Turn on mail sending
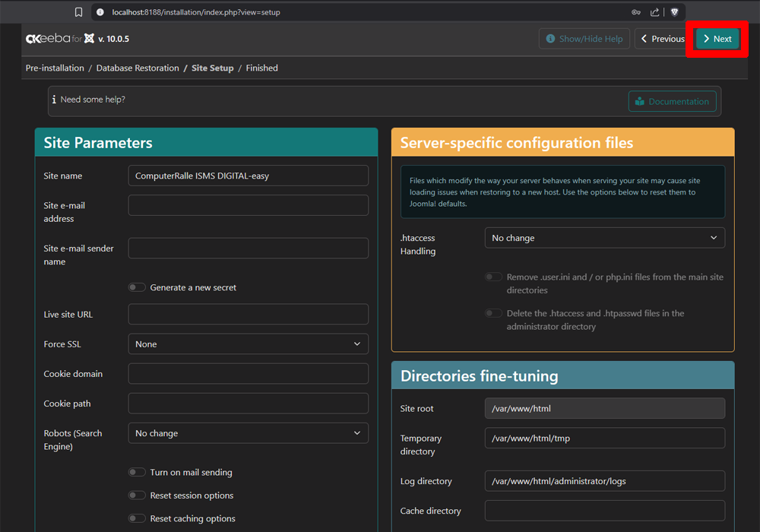 [x=137, y=472]
